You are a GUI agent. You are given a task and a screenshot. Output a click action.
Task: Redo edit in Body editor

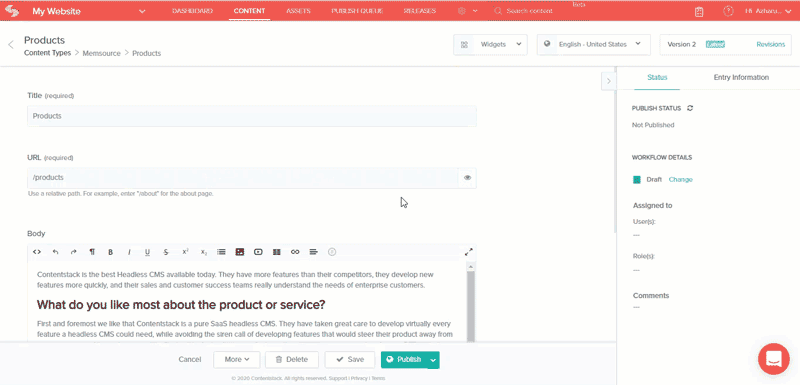tap(73, 252)
